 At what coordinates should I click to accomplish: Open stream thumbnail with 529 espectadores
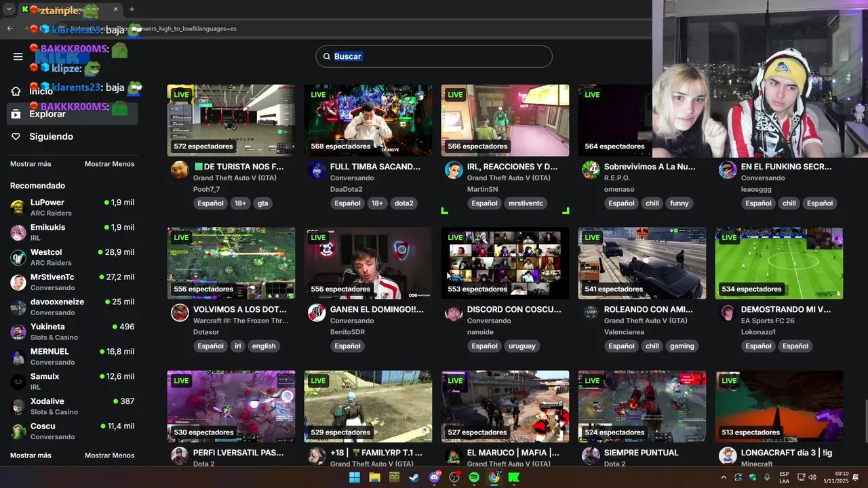tap(368, 406)
